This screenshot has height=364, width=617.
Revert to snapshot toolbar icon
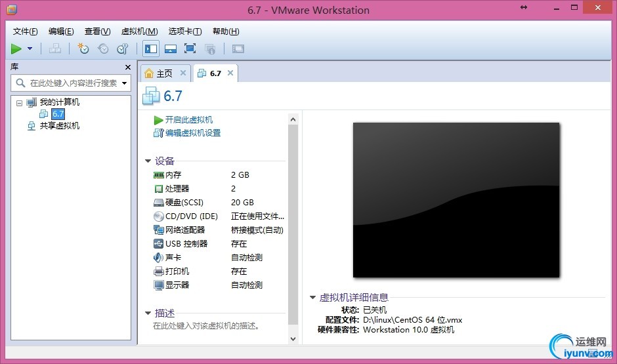103,49
